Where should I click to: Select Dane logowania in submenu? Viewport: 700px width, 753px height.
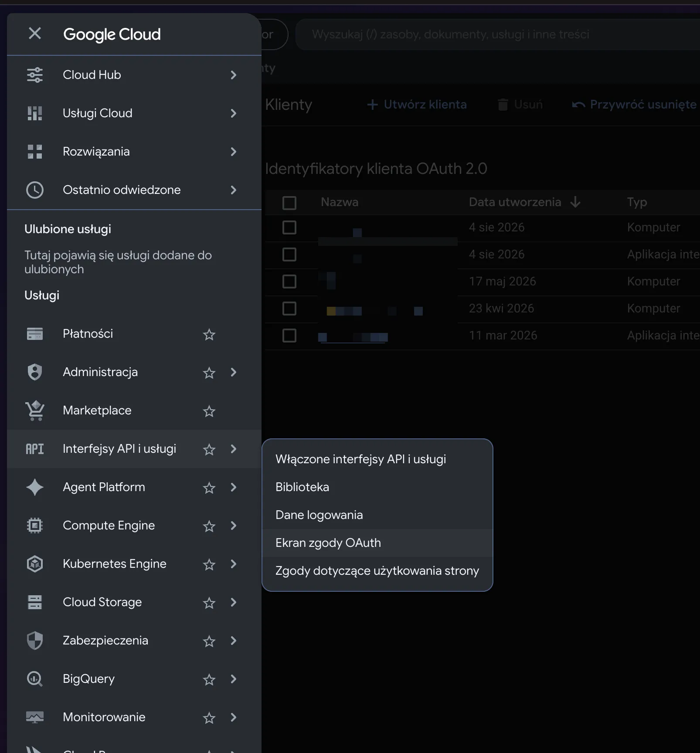point(377,515)
